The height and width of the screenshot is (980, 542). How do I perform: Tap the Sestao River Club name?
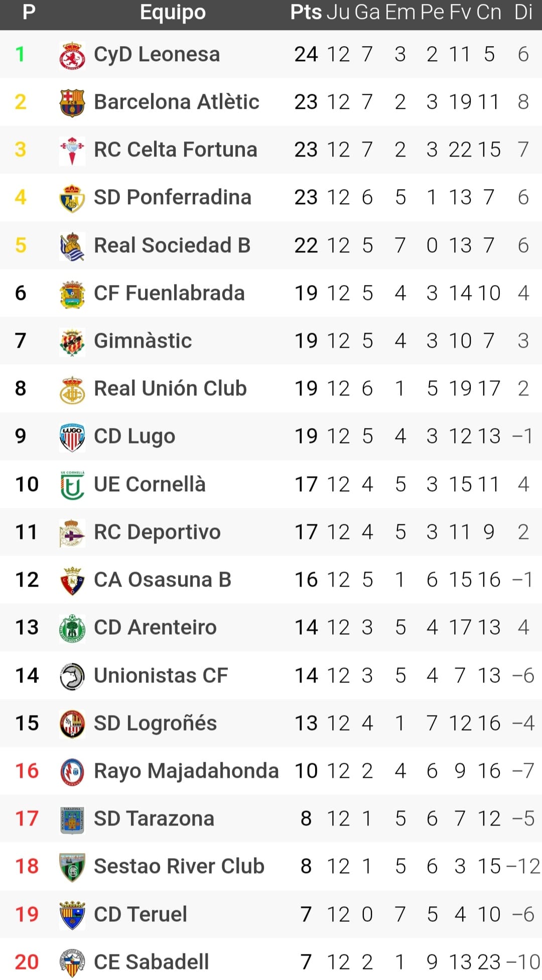coord(179,866)
